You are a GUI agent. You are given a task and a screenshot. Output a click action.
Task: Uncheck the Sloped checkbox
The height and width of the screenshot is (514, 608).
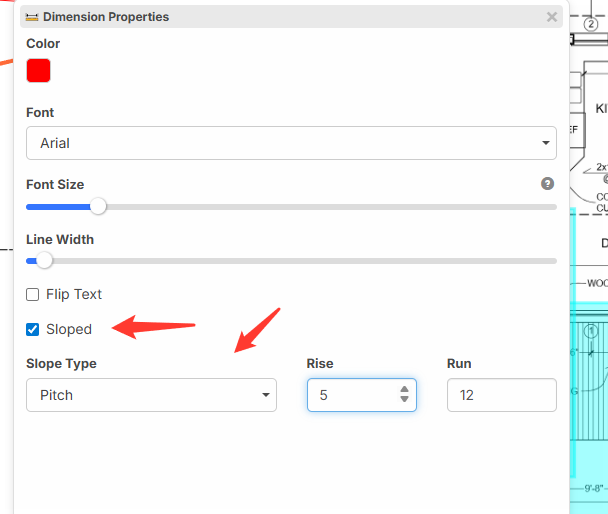(33, 329)
